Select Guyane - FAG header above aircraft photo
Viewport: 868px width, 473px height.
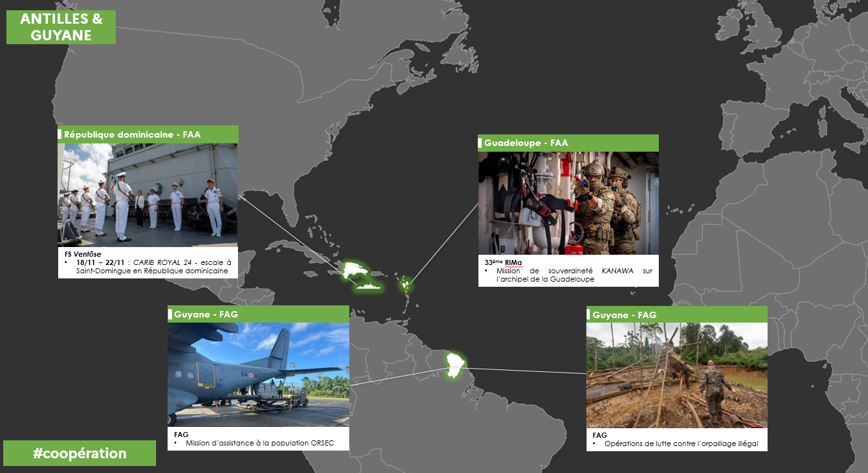[258, 314]
